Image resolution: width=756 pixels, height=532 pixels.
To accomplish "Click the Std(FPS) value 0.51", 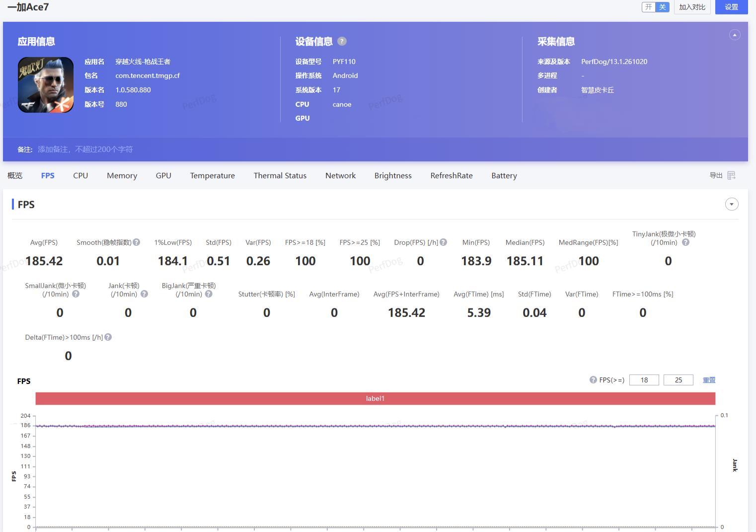I will (219, 261).
